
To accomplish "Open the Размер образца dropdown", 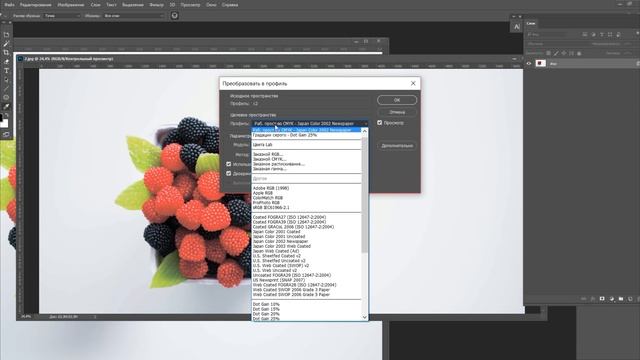I will click(x=62, y=16).
